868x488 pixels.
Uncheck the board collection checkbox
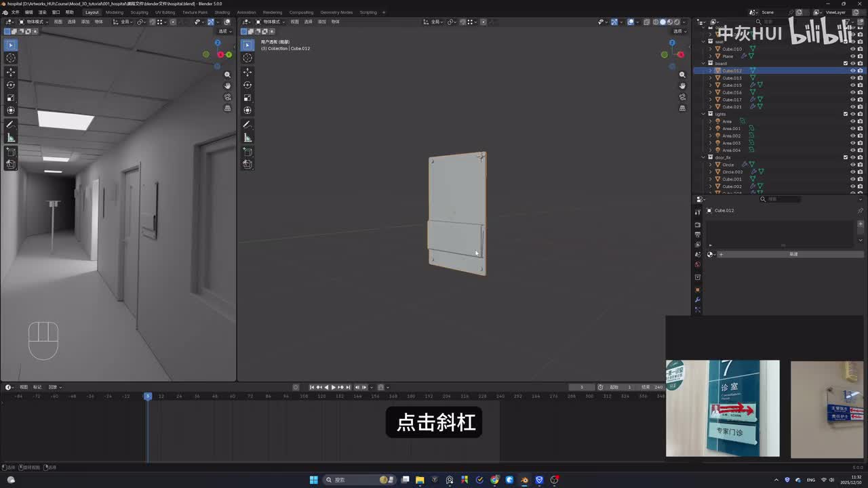[x=846, y=64]
